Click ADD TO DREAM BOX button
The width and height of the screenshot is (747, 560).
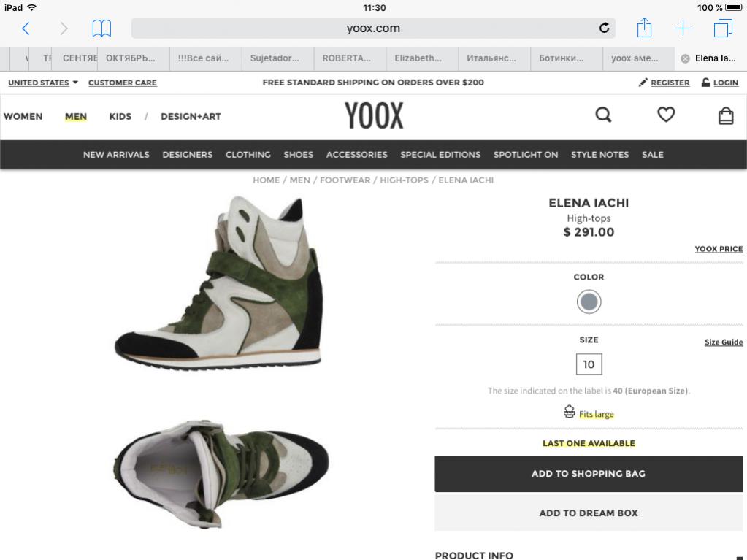tap(589, 513)
